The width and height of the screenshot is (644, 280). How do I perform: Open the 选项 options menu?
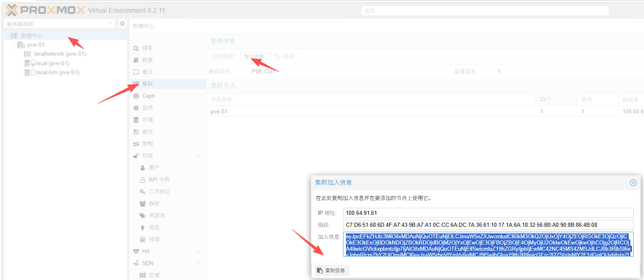click(147, 108)
